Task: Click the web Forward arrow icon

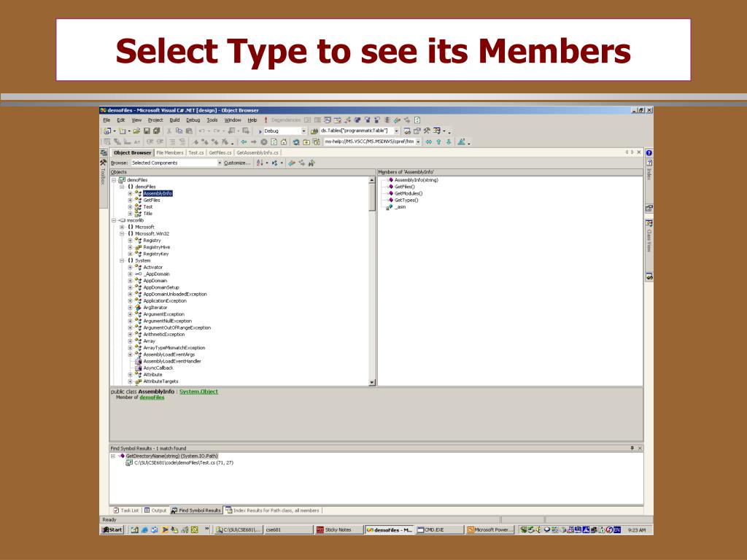Action: [253, 142]
